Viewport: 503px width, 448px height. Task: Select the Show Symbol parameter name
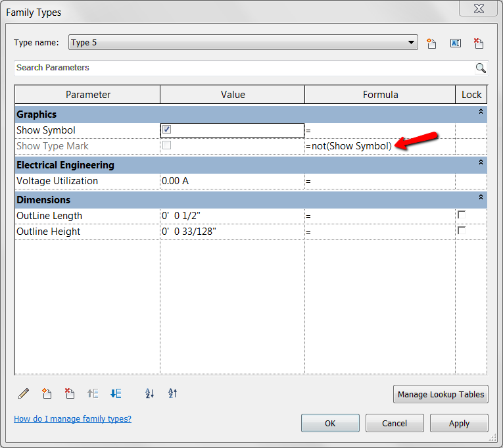[x=46, y=130]
